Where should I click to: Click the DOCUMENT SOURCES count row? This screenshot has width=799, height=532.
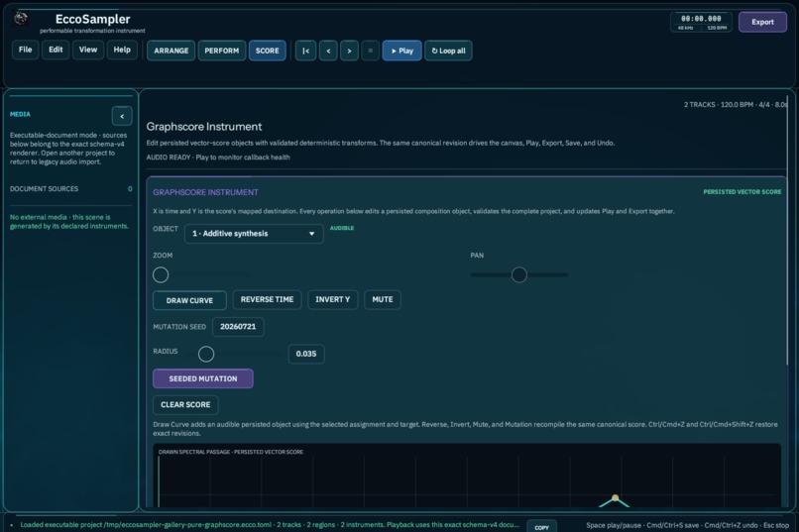pos(70,189)
